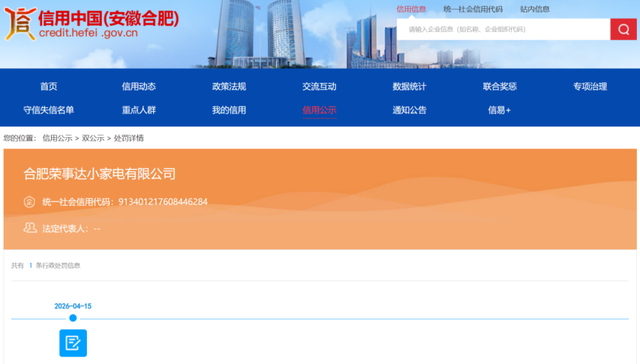This screenshot has width=640, height=364.
Task: Click the Credit China Hefei logo
Action: (91, 24)
